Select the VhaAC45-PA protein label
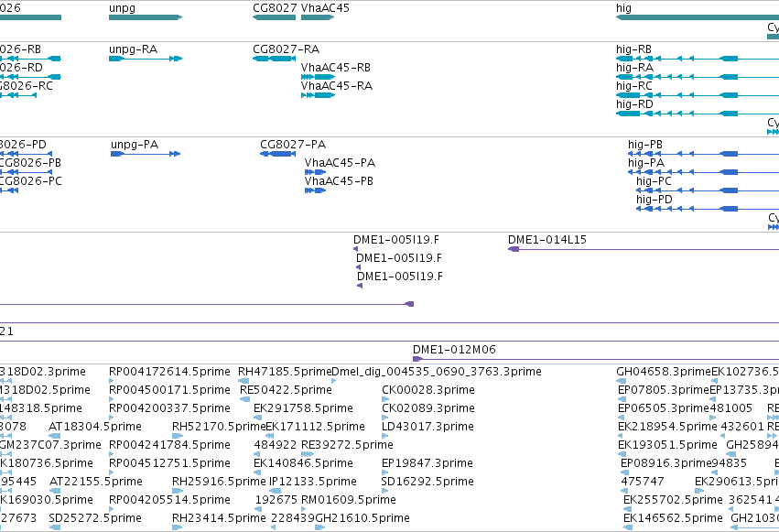Screen dimensions: 779x532 (340, 163)
